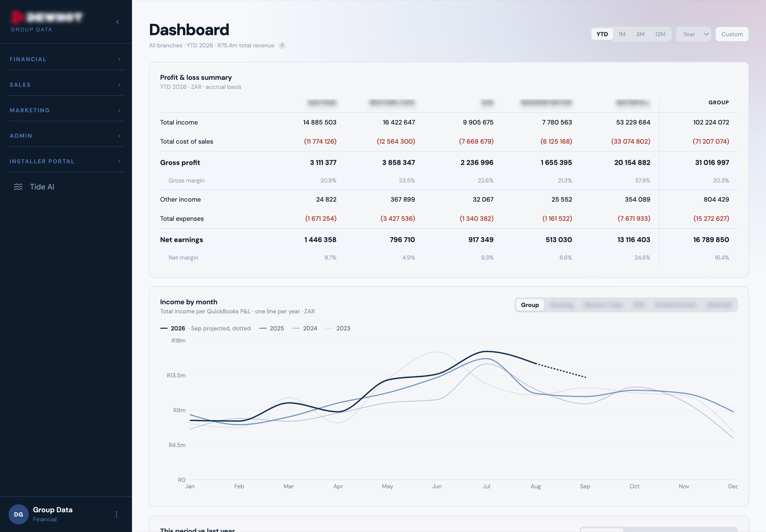This screenshot has width=766, height=532.
Task: Click the Net earnings row label
Action: pos(182,240)
